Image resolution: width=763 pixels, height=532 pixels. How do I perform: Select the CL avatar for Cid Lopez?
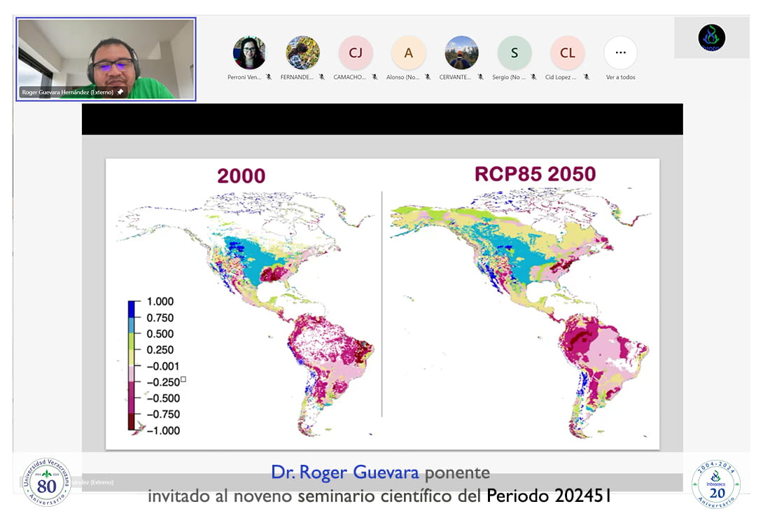(x=568, y=53)
